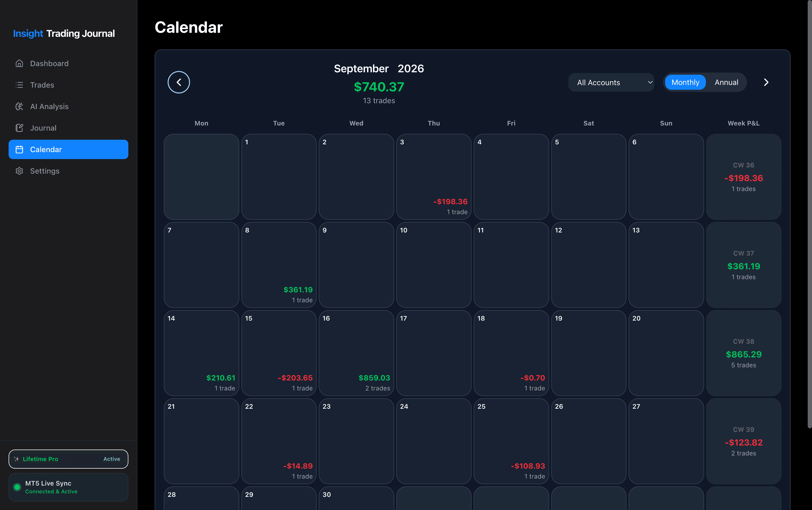
Task: Click the $740.37 monthly total
Action: (x=379, y=87)
